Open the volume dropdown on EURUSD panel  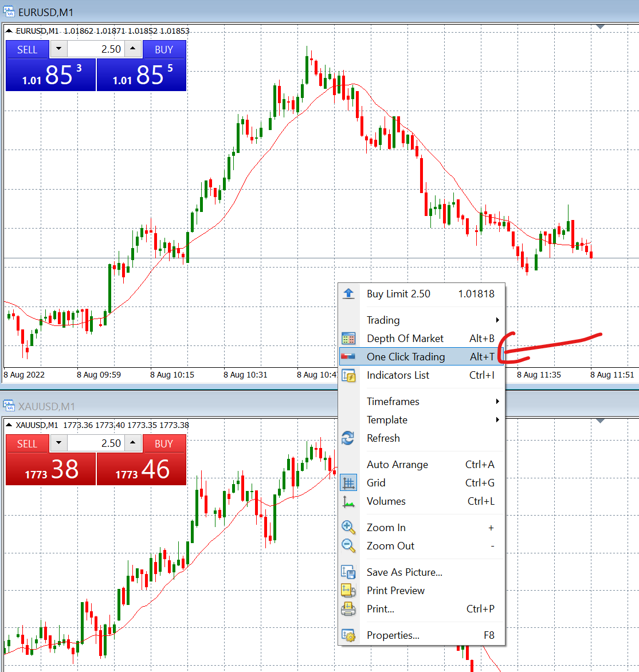pyautogui.click(x=58, y=49)
